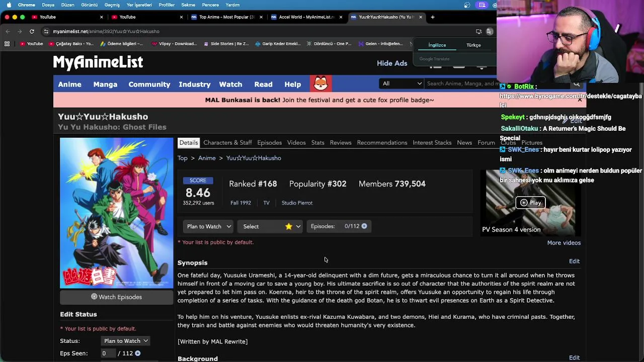Click the Top breadcrumb link
Viewport: 644px width, 362px height.
pyautogui.click(x=182, y=158)
